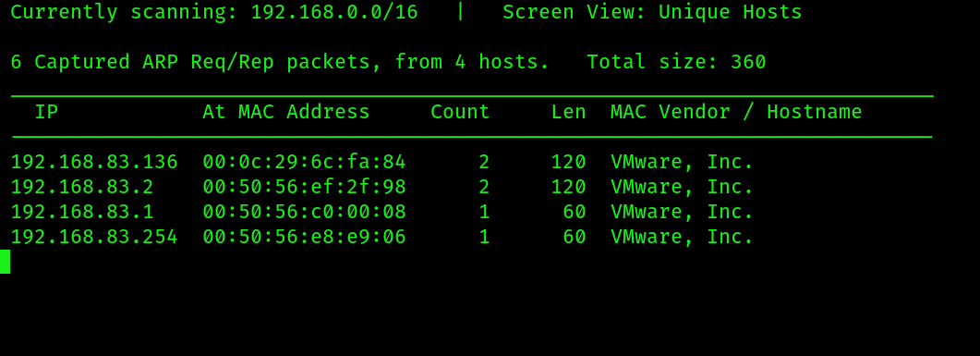Viewport: 980px width, 356px height.
Task: Click Len value 60 for 192.168.83.254
Action: coord(575,237)
